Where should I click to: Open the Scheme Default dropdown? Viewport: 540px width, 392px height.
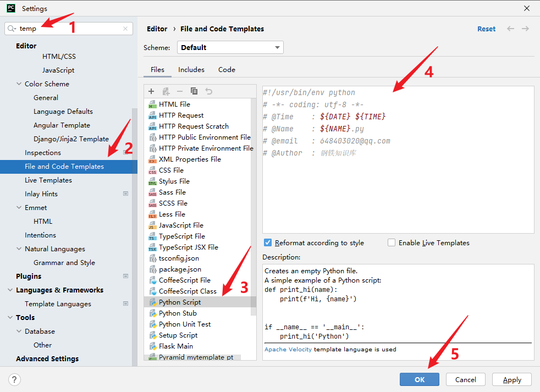click(230, 47)
